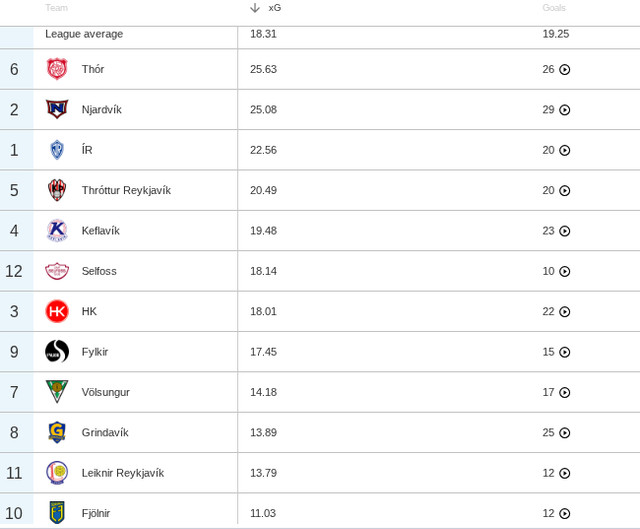
Task: Open the Leiknir Reykjavík team link
Action: pyautogui.click(x=122, y=473)
